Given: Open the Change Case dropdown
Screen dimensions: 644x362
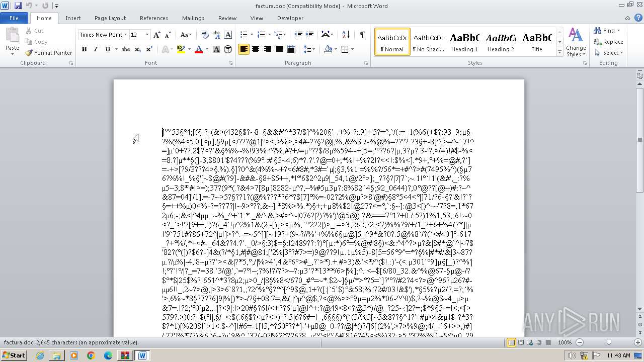Looking at the screenshot, I should [x=186, y=35].
